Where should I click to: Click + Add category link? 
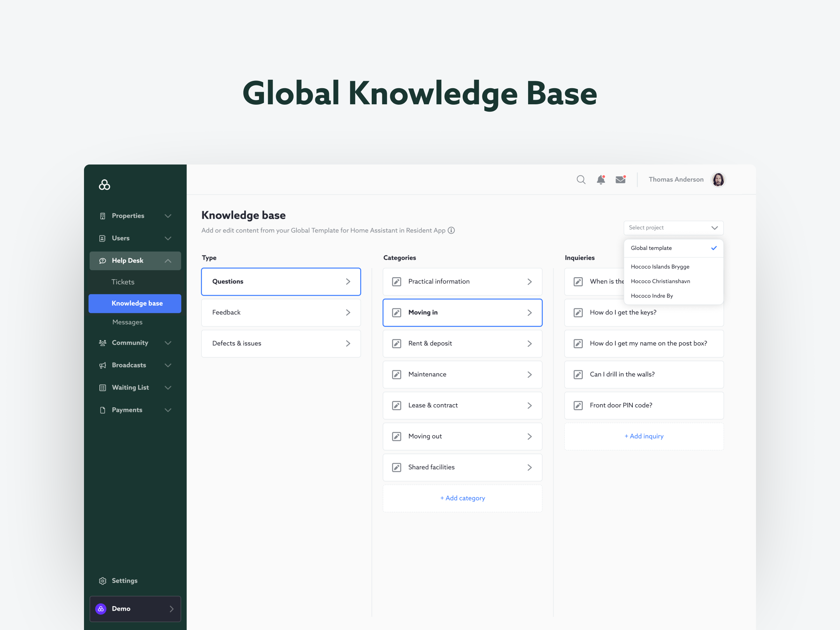462,498
